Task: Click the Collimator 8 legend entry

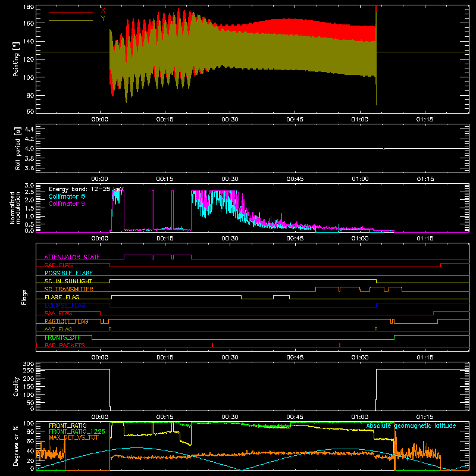Action: point(67,196)
